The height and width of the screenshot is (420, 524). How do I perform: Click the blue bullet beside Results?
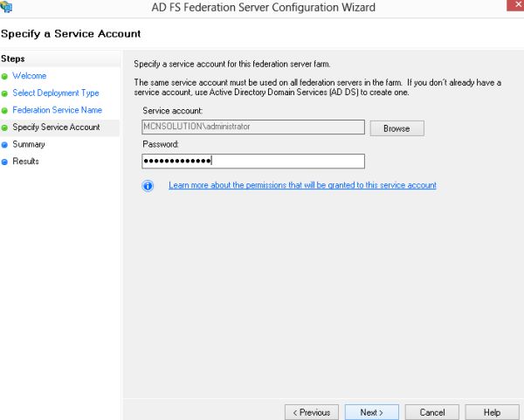tap(4, 162)
